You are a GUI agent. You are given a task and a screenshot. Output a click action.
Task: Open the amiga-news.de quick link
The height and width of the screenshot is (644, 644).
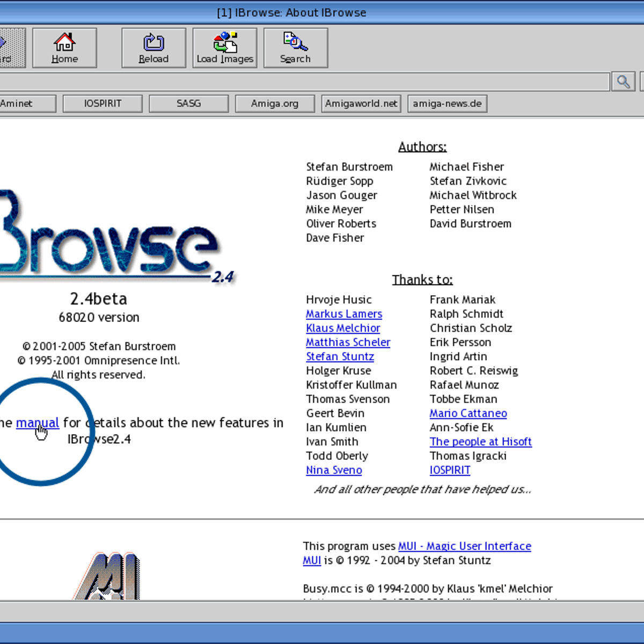[447, 103]
